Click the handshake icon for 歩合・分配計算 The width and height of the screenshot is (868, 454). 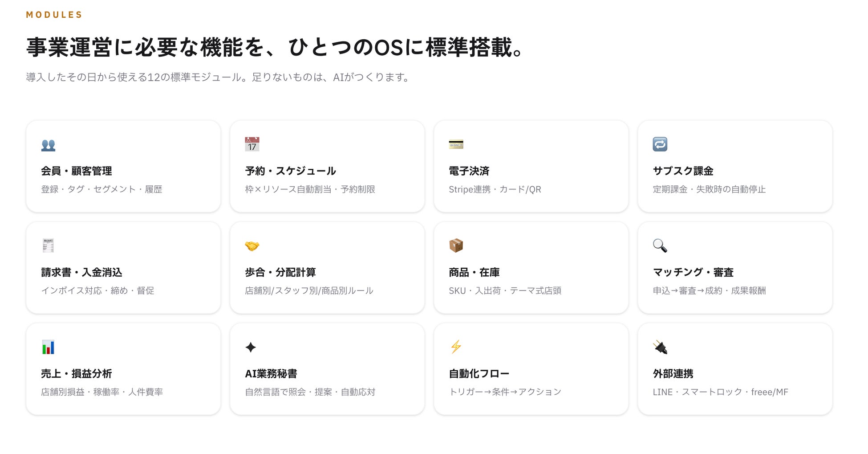[252, 246]
